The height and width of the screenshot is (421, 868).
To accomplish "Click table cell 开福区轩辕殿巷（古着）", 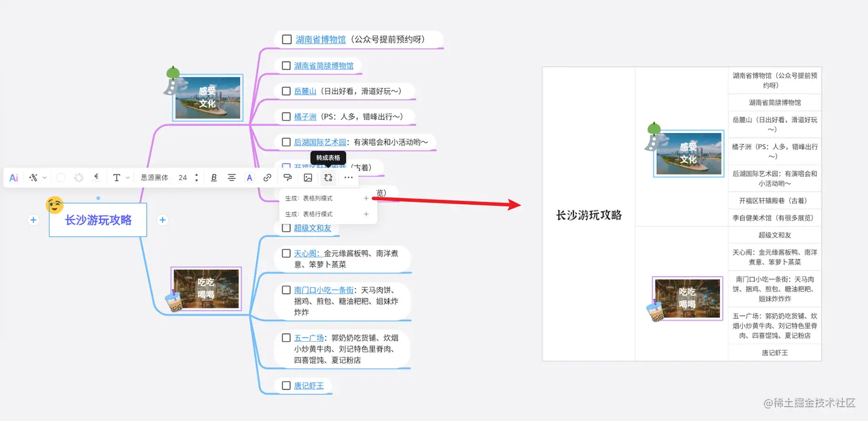I will (x=774, y=201).
